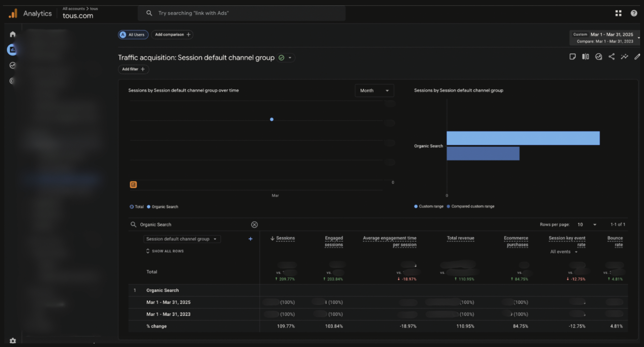The width and height of the screenshot is (644, 347).
Task: Open the Admin gear icon
Action: click(13, 340)
